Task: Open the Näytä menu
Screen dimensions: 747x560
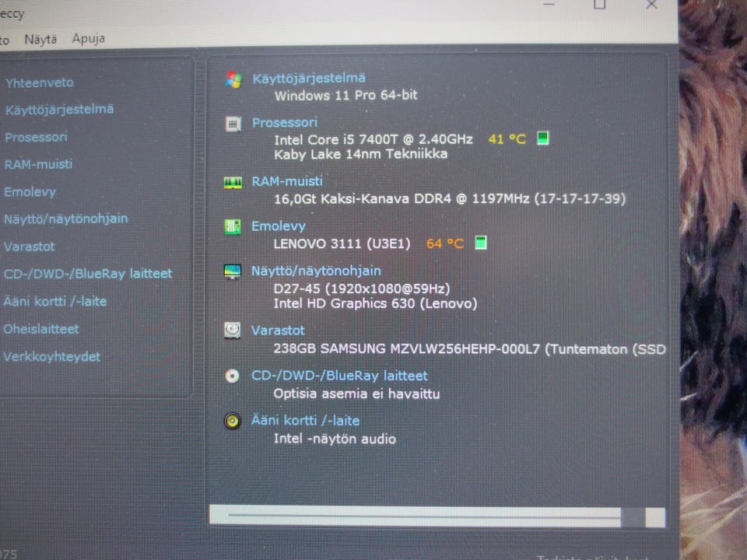Action: pyautogui.click(x=40, y=39)
